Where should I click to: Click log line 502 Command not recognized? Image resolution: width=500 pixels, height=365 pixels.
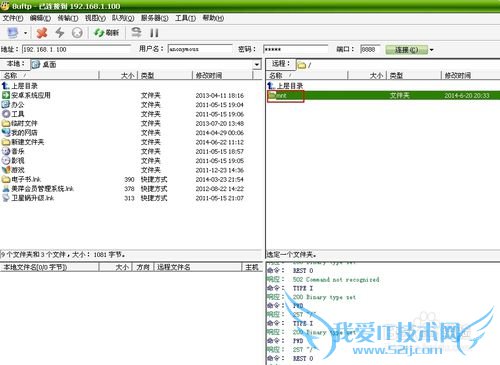[x=336, y=279]
